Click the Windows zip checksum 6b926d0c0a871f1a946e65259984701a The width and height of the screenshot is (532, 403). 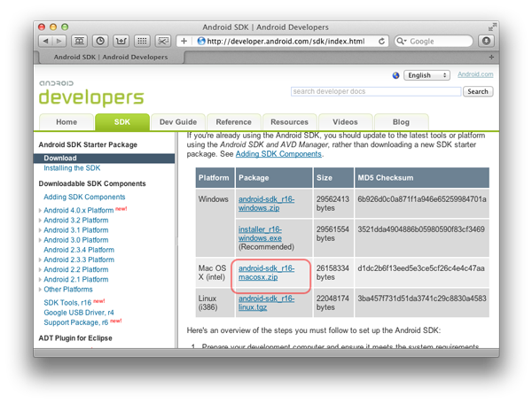click(422, 199)
